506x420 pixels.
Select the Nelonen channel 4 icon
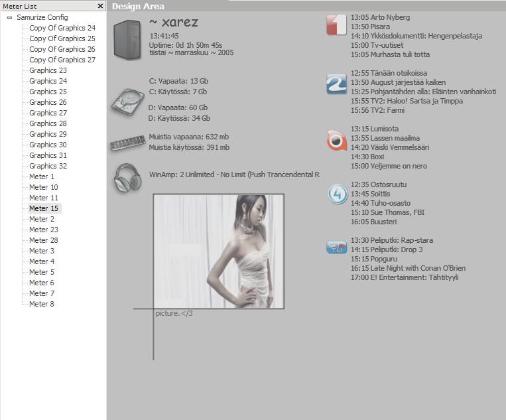click(337, 195)
